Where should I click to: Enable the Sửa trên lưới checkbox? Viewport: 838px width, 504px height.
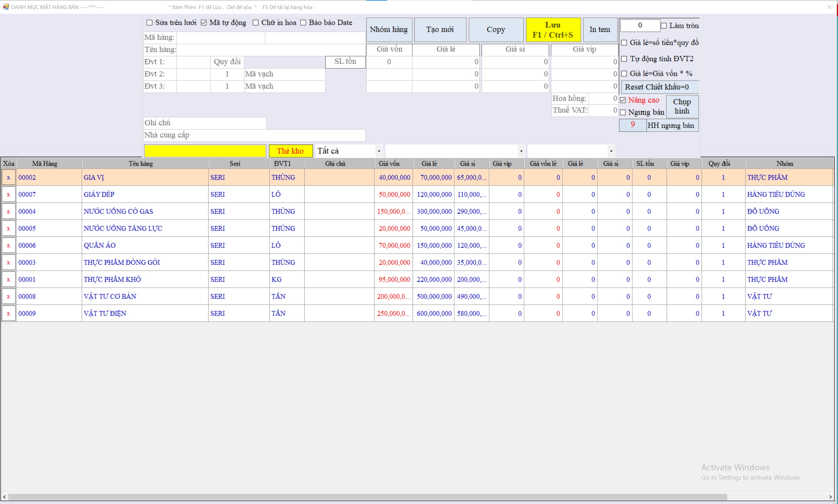[x=149, y=23]
